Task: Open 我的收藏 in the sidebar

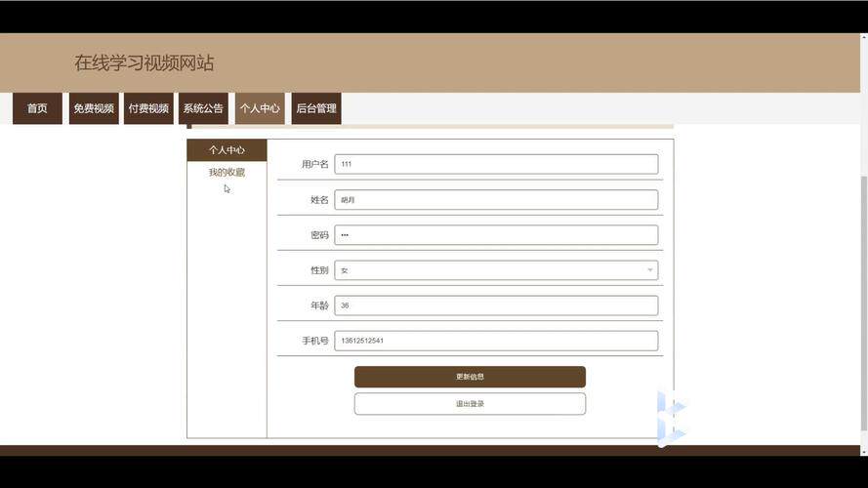Action: point(227,172)
